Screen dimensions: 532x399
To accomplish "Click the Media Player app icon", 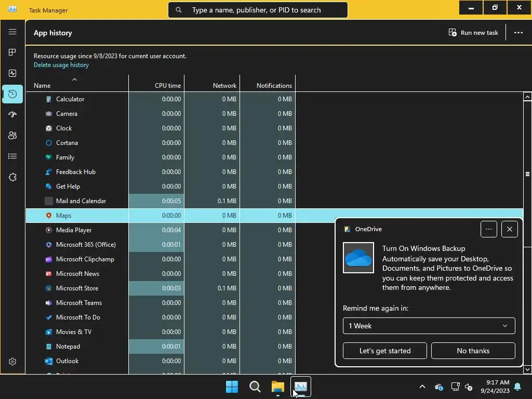I will 49,230.
